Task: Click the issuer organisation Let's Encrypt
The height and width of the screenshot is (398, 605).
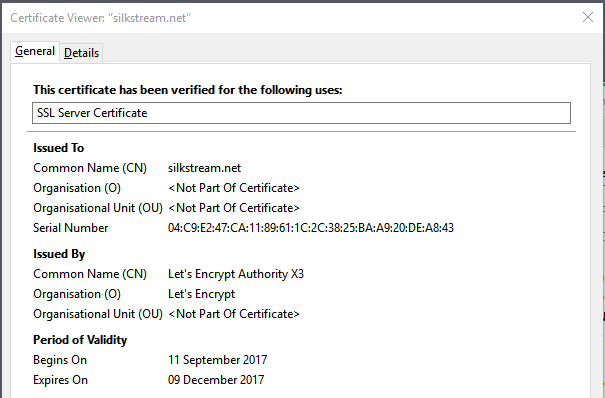Action: pyautogui.click(x=201, y=294)
